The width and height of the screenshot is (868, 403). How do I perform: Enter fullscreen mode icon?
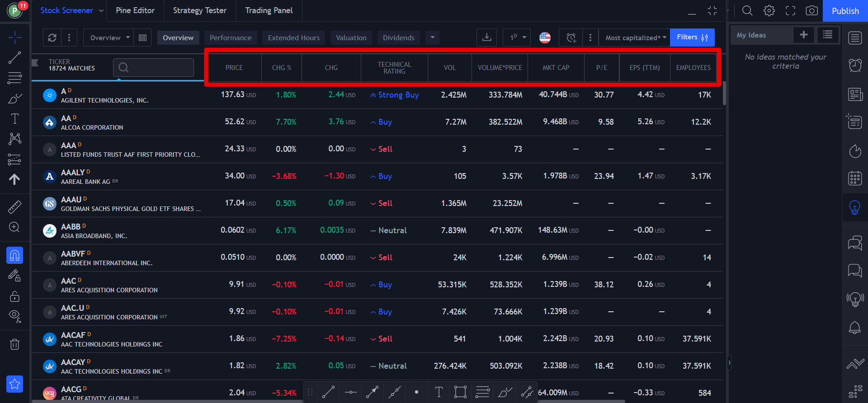[790, 10]
